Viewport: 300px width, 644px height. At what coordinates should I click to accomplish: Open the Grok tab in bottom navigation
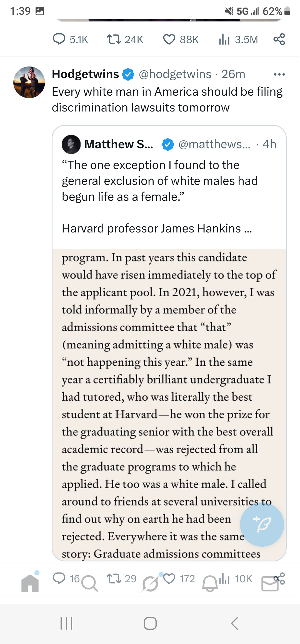pos(150,583)
